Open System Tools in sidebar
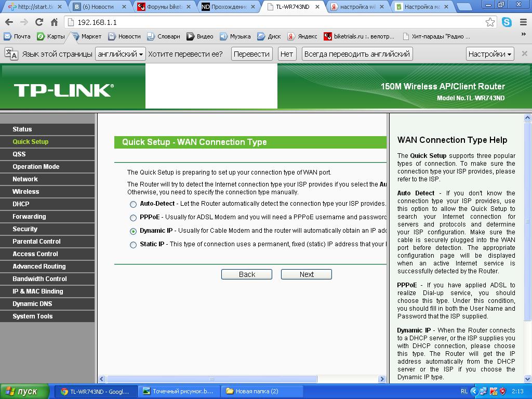The image size is (532, 399). point(33,316)
